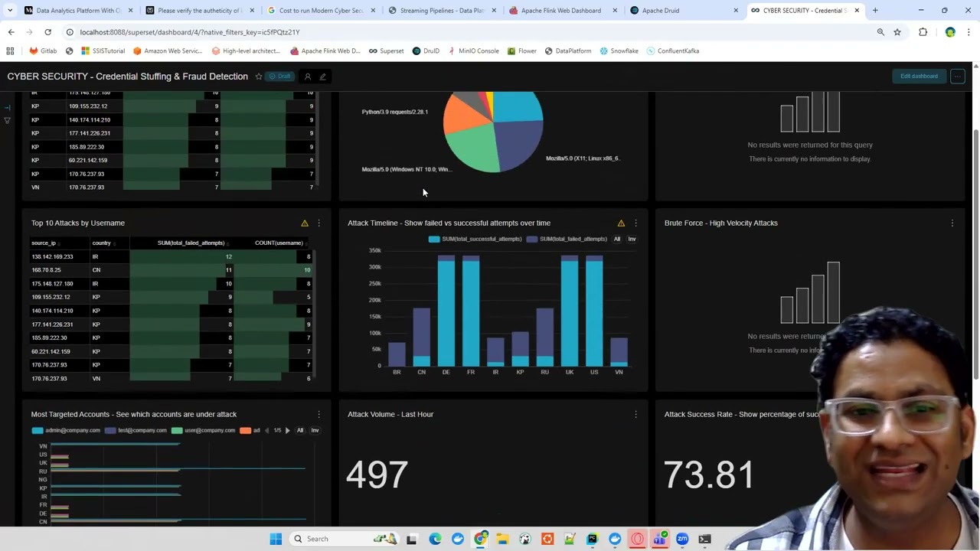Toggle test@company.com legend entry
Viewport: 980px width, 551px height.
click(x=136, y=430)
